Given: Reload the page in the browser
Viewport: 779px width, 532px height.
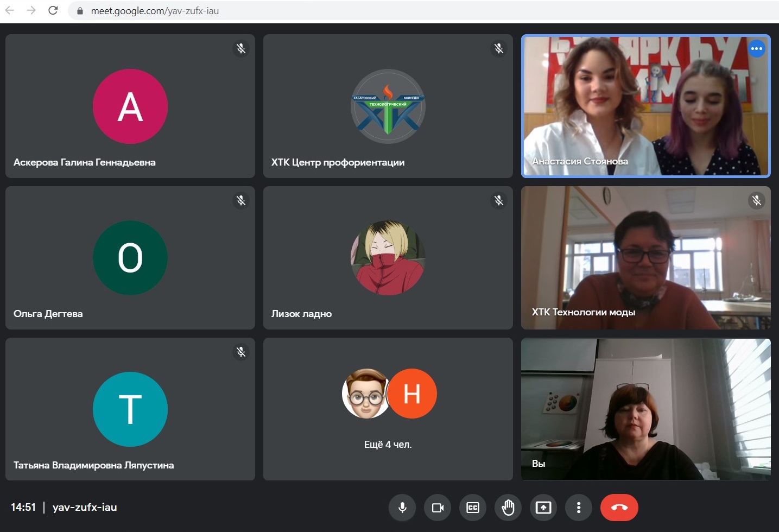Looking at the screenshot, I should [x=53, y=10].
